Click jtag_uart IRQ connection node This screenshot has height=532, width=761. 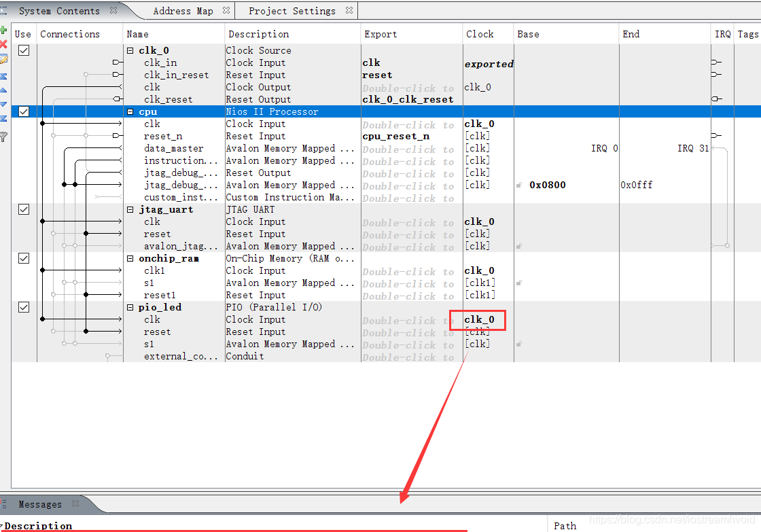pos(727,245)
